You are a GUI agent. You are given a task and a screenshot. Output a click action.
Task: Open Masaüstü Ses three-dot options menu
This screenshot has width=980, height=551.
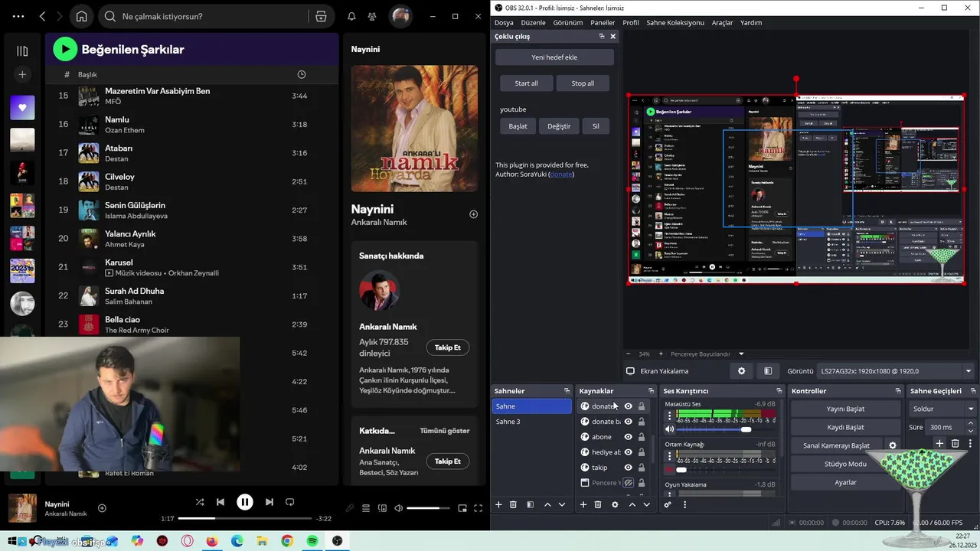[x=670, y=416]
